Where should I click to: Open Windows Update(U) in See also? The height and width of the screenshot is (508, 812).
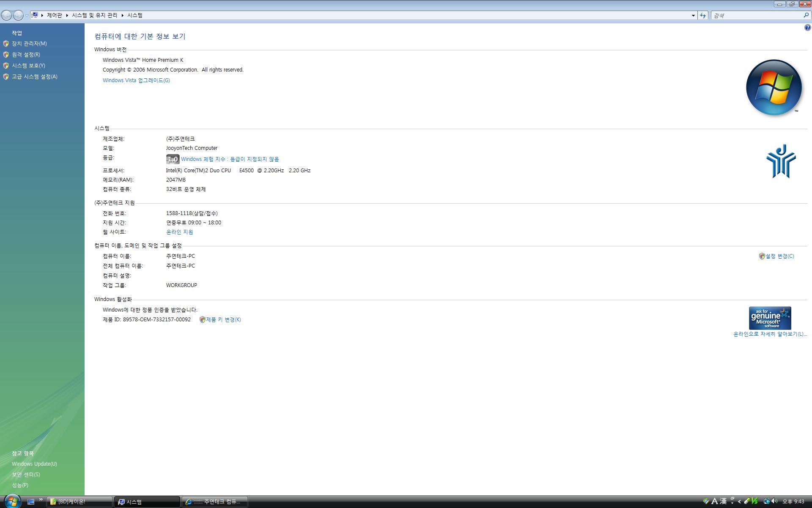tap(34, 464)
